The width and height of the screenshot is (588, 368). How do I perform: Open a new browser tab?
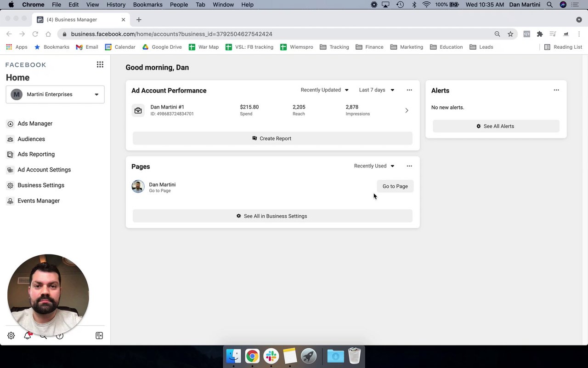pyautogui.click(x=139, y=20)
